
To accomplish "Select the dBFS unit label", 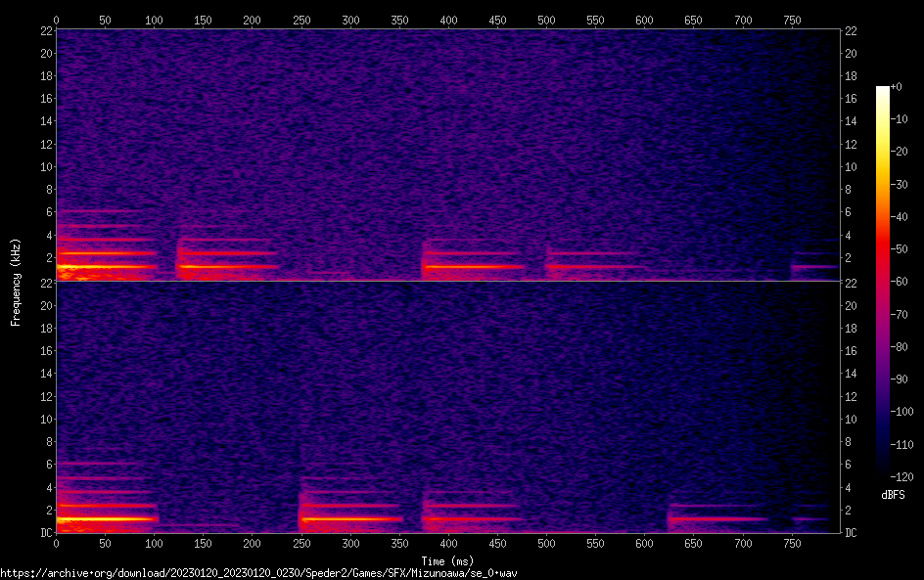I will (893, 495).
